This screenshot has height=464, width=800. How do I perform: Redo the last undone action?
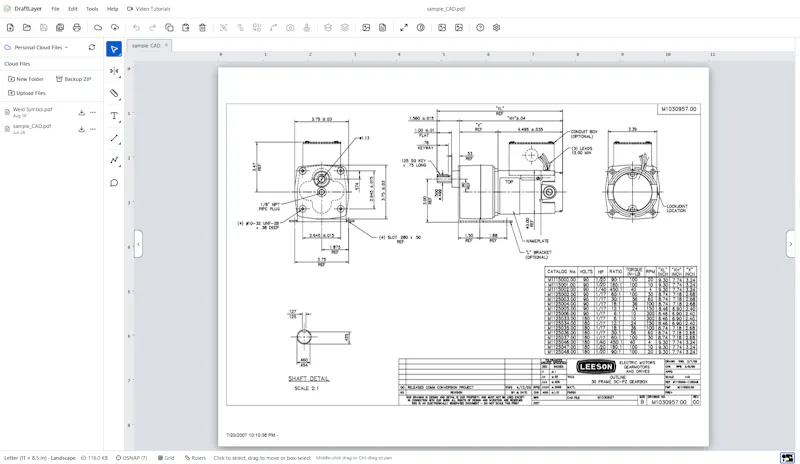153,28
